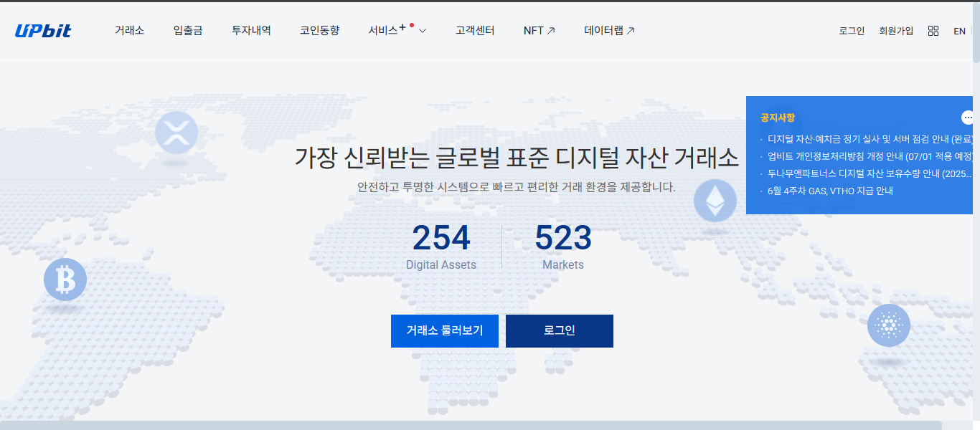Click the UPbit logo

pyautogui.click(x=43, y=31)
